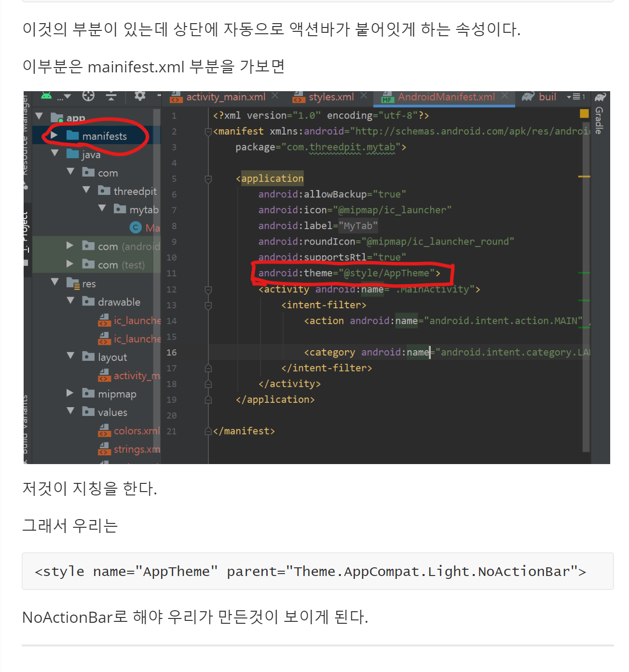Click android:theme attribute on line 11
The image size is (629, 672).
click(x=349, y=273)
